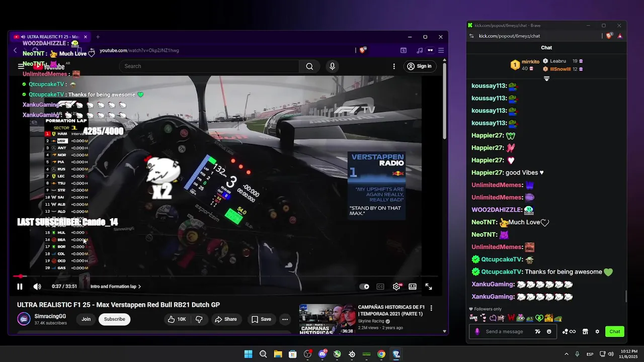Dislike the video
Viewport: 644px width, 362px height.
(x=199, y=319)
